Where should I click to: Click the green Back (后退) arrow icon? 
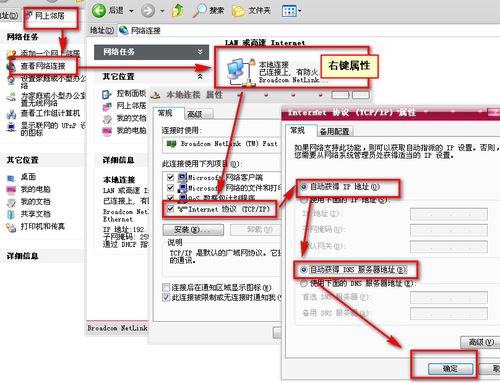[99, 11]
